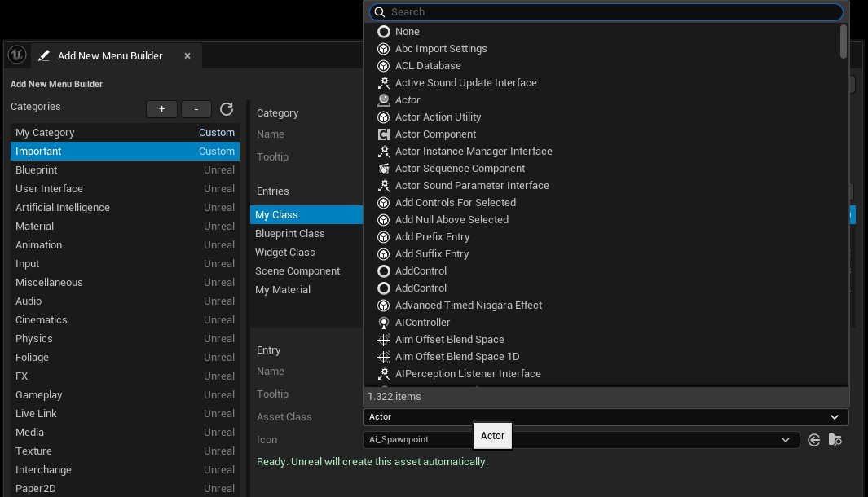
Task: Click the Add Suffix Entry icon
Action: coord(384,254)
